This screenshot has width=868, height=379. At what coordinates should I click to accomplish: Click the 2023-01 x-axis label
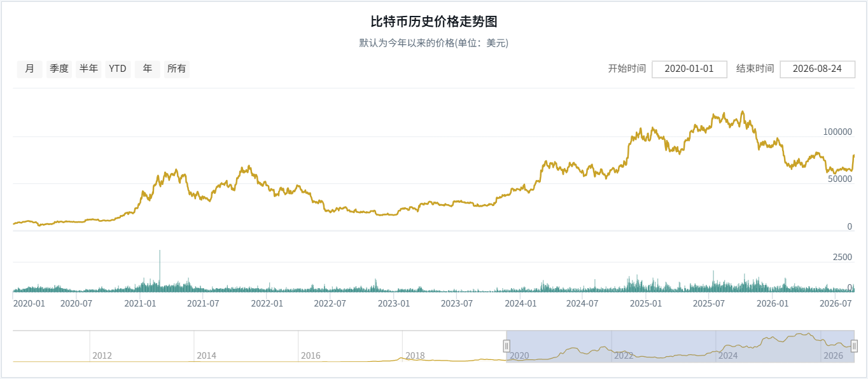tap(393, 304)
